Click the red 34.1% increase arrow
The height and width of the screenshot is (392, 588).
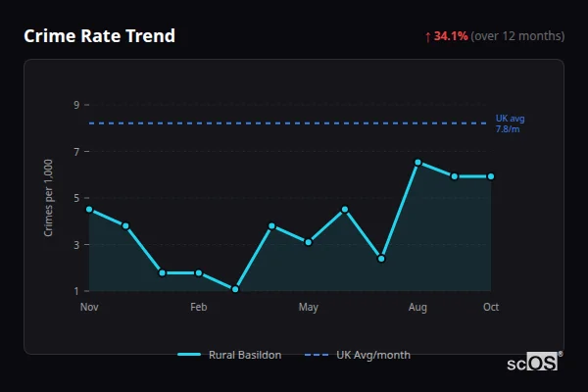(x=428, y=36)
